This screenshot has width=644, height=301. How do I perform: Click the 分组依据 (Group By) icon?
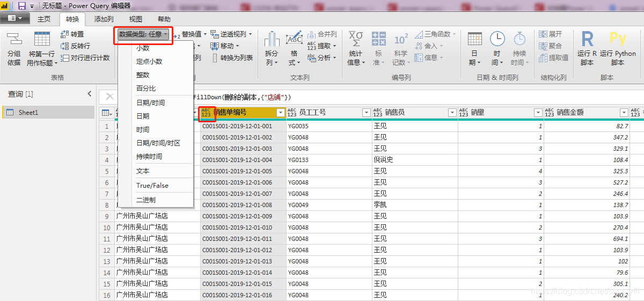(14, 39)
